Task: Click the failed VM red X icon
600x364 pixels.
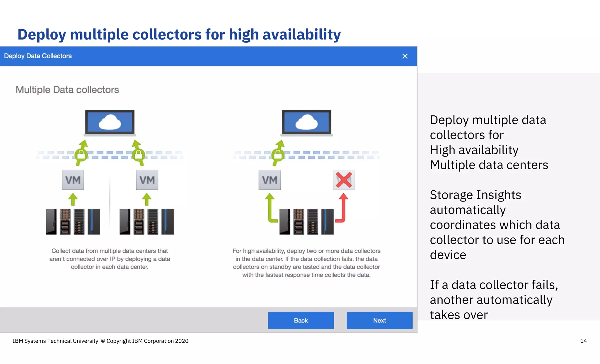Action: tap(344, 180)
